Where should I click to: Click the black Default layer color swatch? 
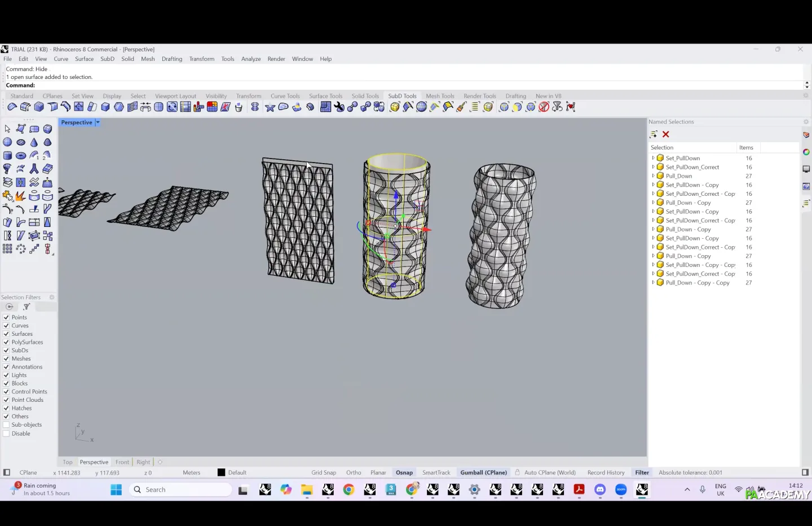click(221, 473)
